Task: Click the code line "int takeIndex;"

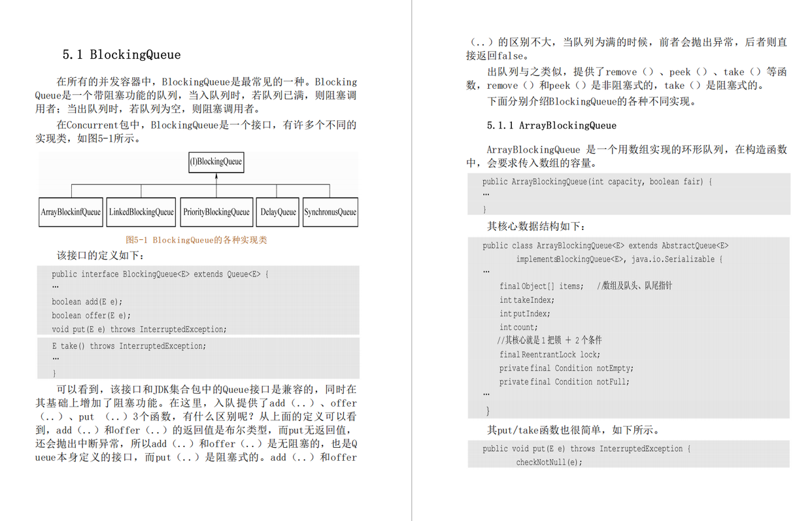Action: (x=527, y=300)
